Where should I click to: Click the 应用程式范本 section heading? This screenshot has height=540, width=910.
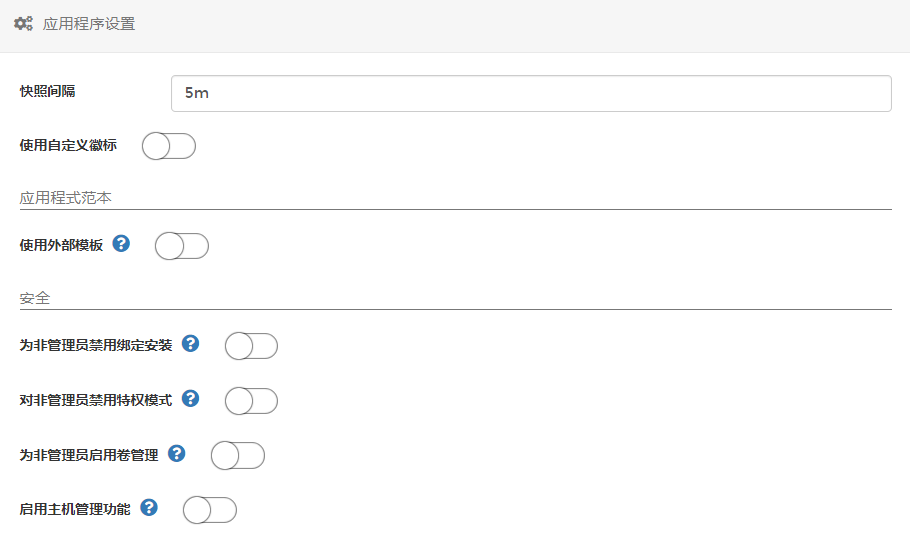pyautogui.click(x=66, y=198)
